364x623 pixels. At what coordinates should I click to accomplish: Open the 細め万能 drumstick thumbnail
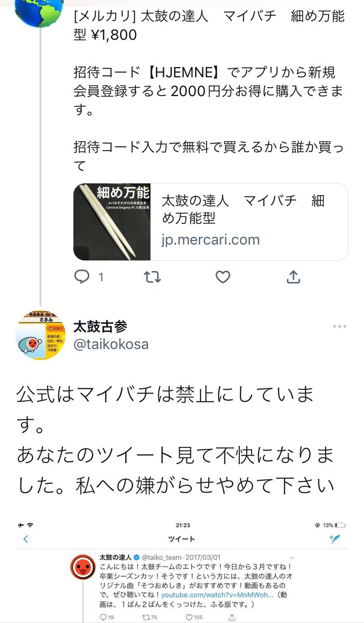[112, 222]
